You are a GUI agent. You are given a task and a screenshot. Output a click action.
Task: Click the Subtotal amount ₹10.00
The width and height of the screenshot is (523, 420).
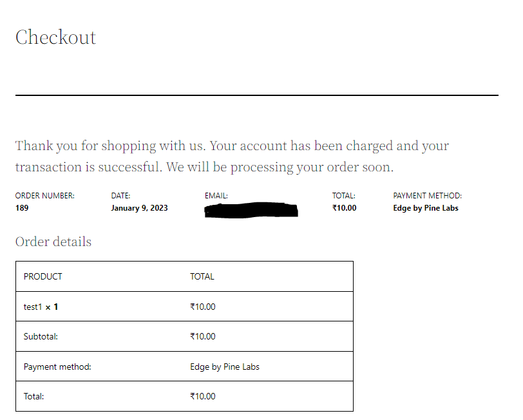point(203,337)
